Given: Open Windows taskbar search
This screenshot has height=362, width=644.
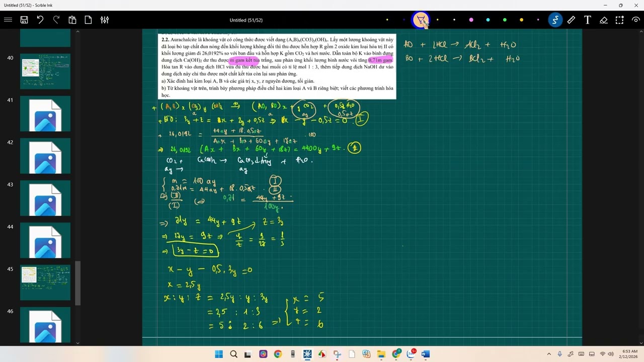Looking at the screenshot, I should coord(233,354).
